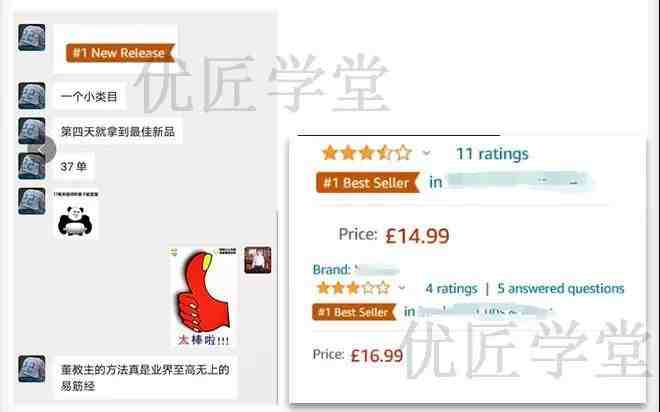Click the avatar beside the 37 单 message
The width and height of the screenshot is (660, 412).
(x=32, y=166)
